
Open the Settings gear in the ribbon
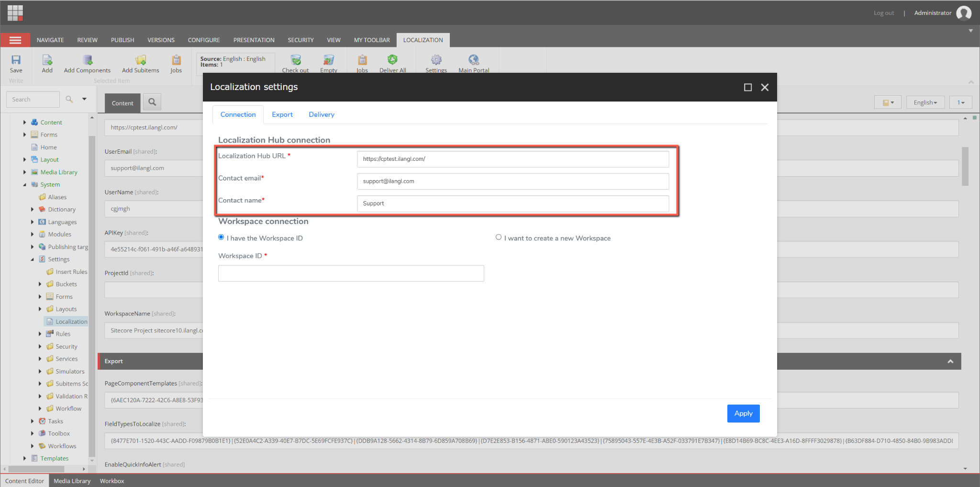(x=436, y=60)
